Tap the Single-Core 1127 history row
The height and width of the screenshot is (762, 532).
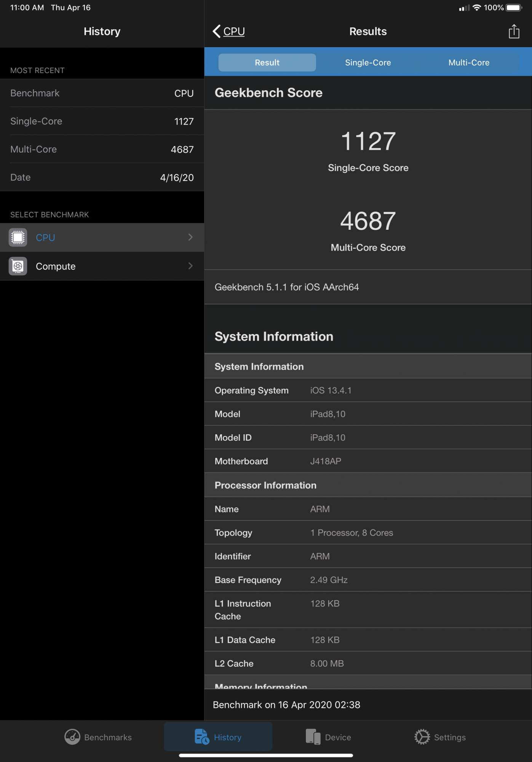[102, 121]
